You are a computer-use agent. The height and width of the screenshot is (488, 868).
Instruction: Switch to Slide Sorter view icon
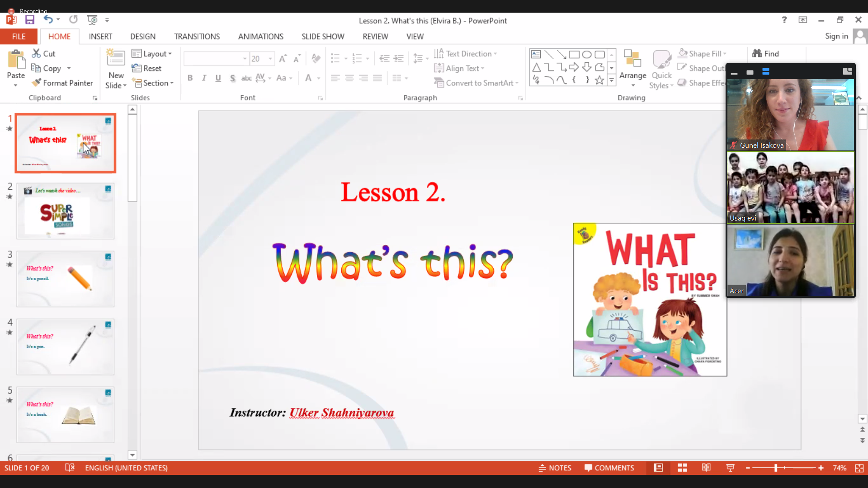[x=683, y=468]
